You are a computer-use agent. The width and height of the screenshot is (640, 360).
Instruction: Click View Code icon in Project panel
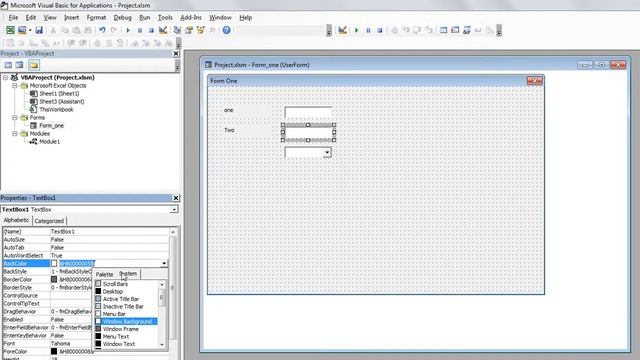(x=8, y=65)
